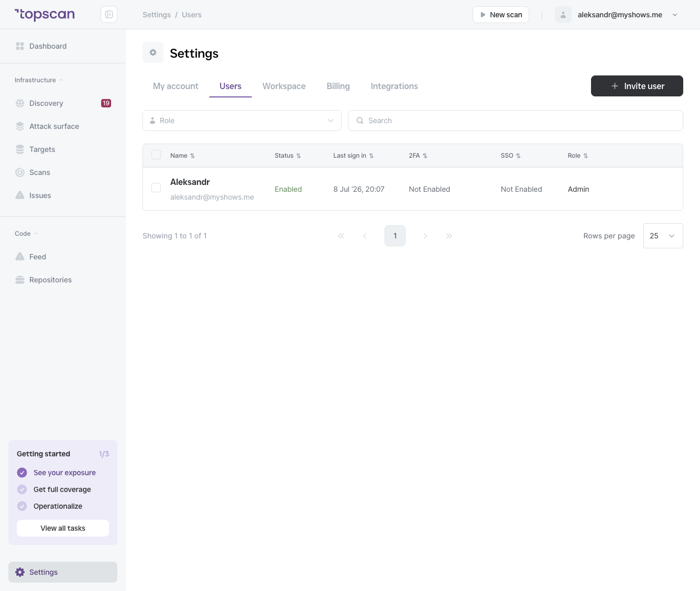
Task: Select the Users tab
Action: (x=231, y=86)
